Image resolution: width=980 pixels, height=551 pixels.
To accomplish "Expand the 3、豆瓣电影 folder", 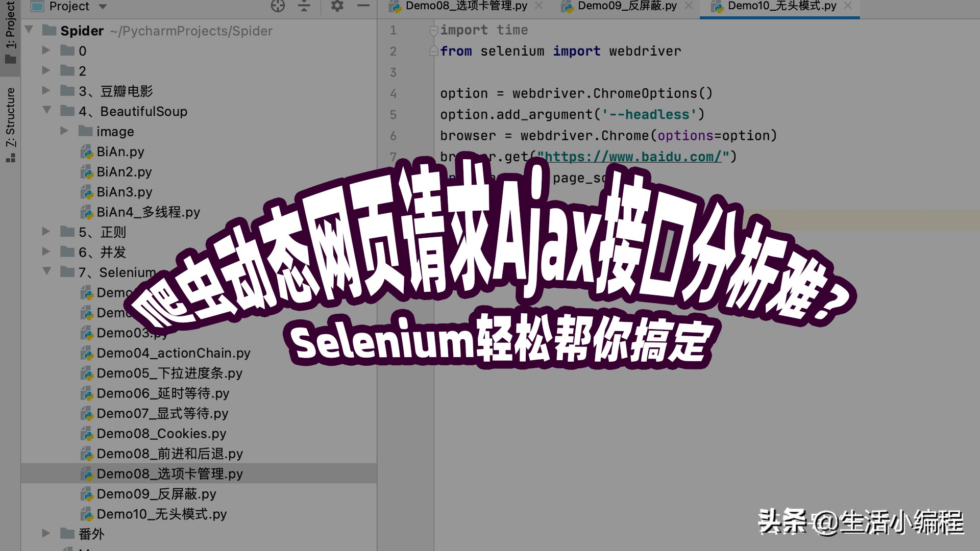I will tap(46, 90).
